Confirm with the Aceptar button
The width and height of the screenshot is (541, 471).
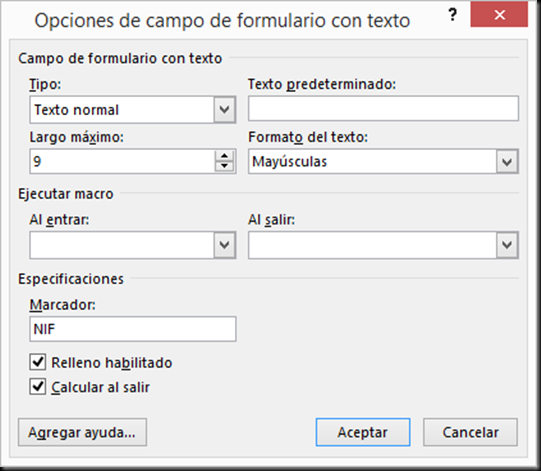click(363, 432)
